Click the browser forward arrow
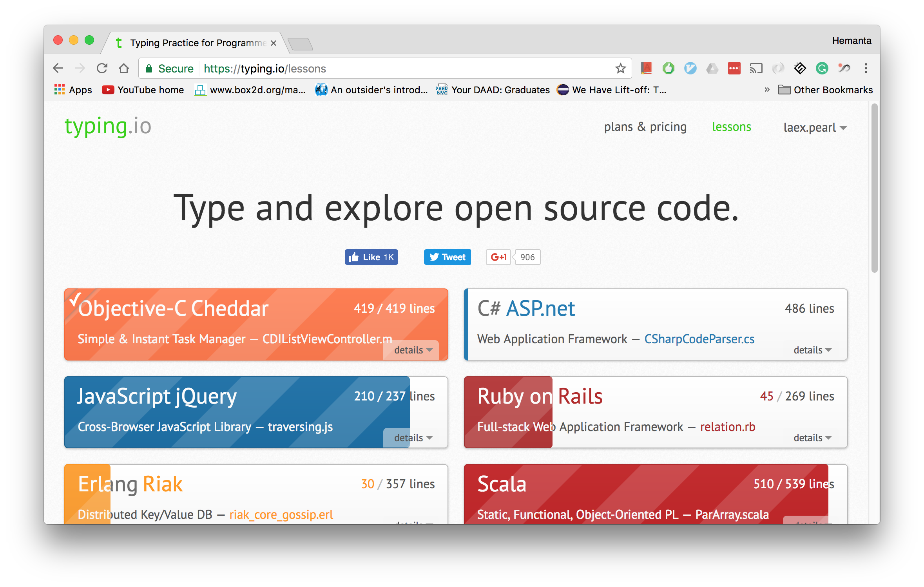The height and width of the screenshot is (587, 924). [80, 69]
